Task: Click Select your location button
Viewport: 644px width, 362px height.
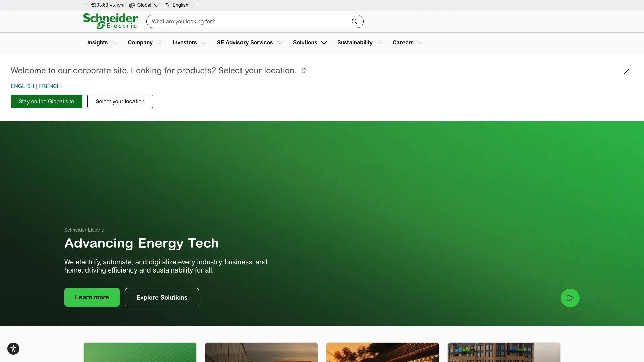Action: (120, 101)
